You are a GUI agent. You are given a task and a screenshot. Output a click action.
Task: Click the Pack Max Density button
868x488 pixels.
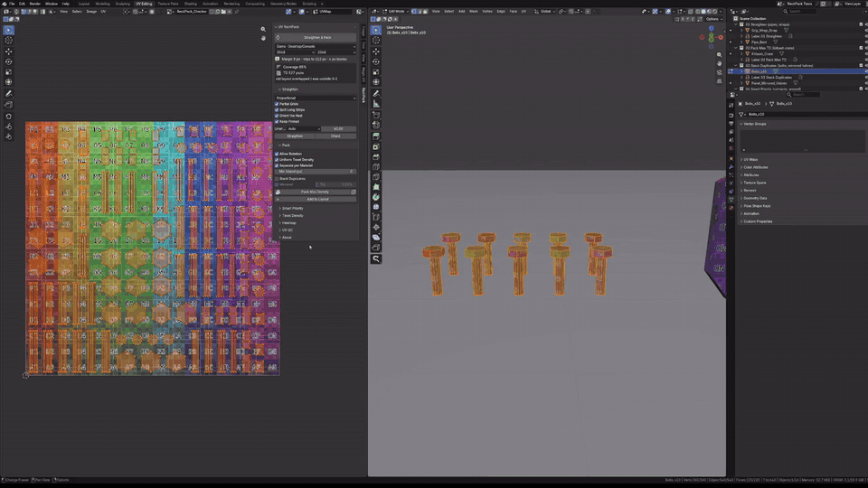[313, 192]
